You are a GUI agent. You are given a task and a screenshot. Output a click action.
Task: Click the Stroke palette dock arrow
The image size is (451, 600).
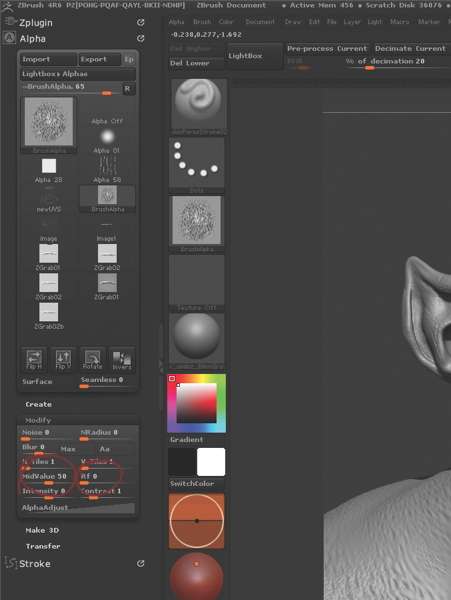click(x=141, y=563)
